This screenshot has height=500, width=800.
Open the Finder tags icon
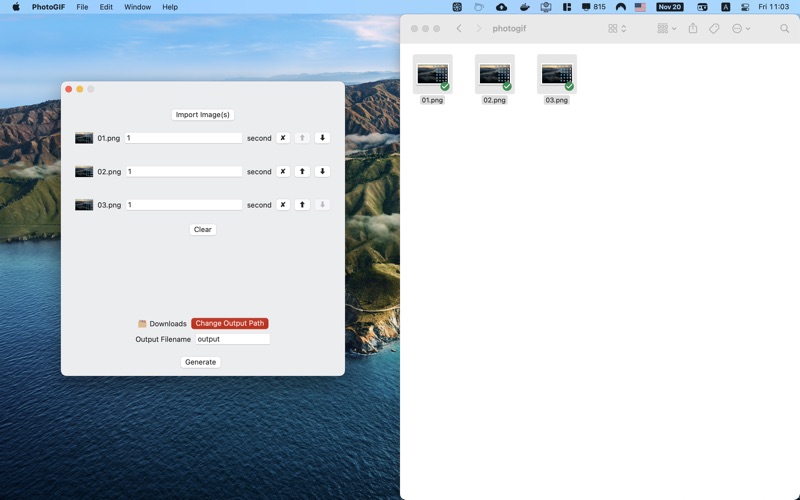click(714, 29)
